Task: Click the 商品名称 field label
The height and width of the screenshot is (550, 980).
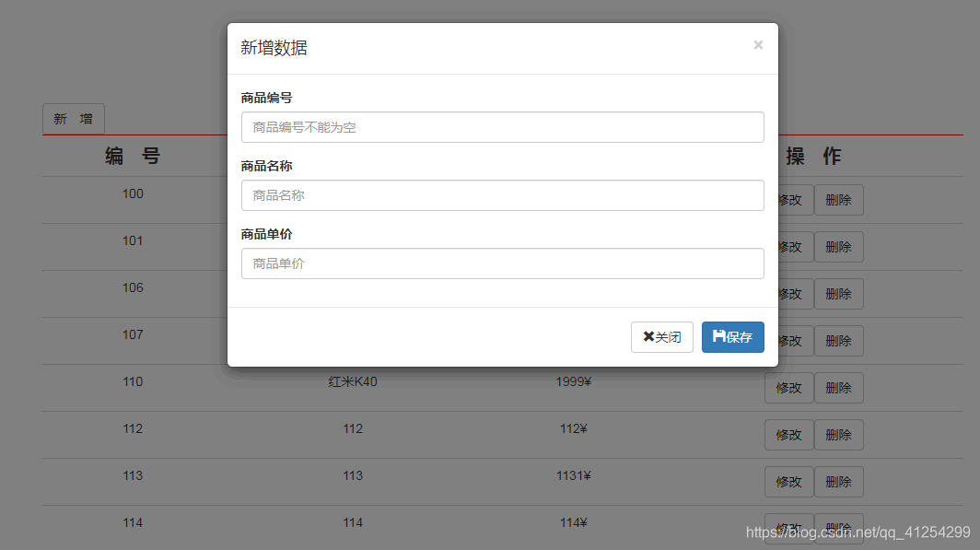Action: click(x=266, y=166)
